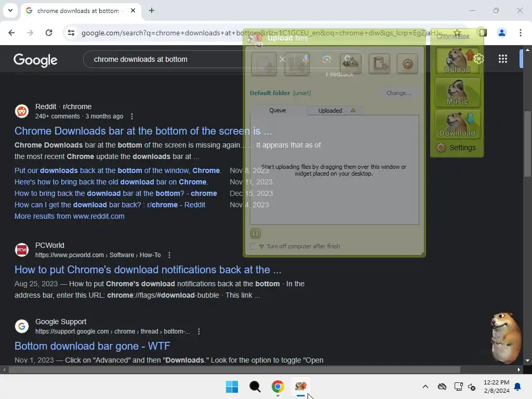Show hidden system tray icons
532x399 pixels.
click(x=425, y=387)
